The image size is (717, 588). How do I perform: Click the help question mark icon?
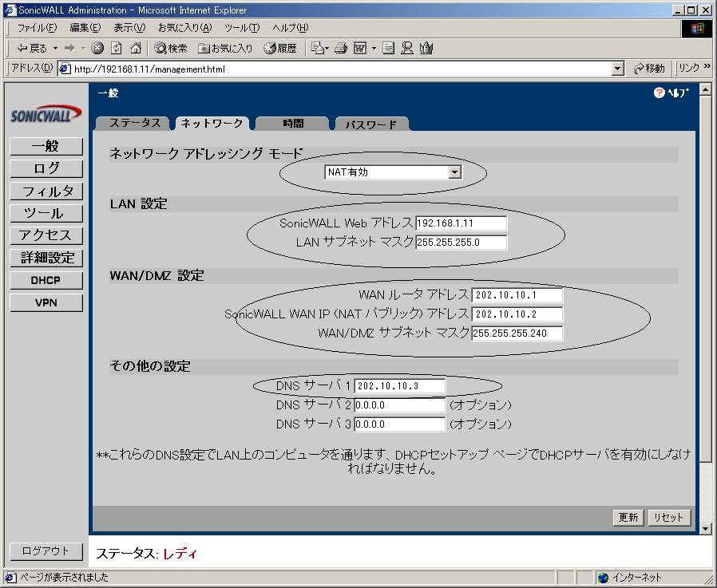tap(659, 93)
